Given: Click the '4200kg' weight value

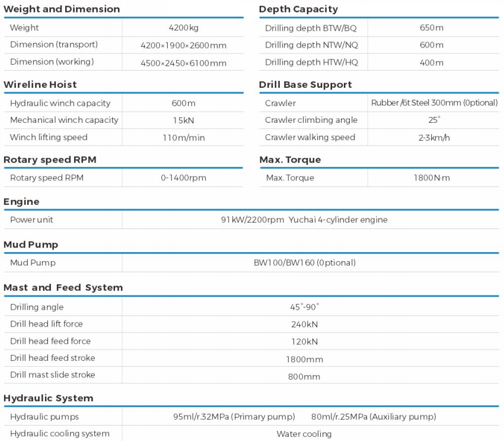Looking at the screenshot, I should pos(184,28).
